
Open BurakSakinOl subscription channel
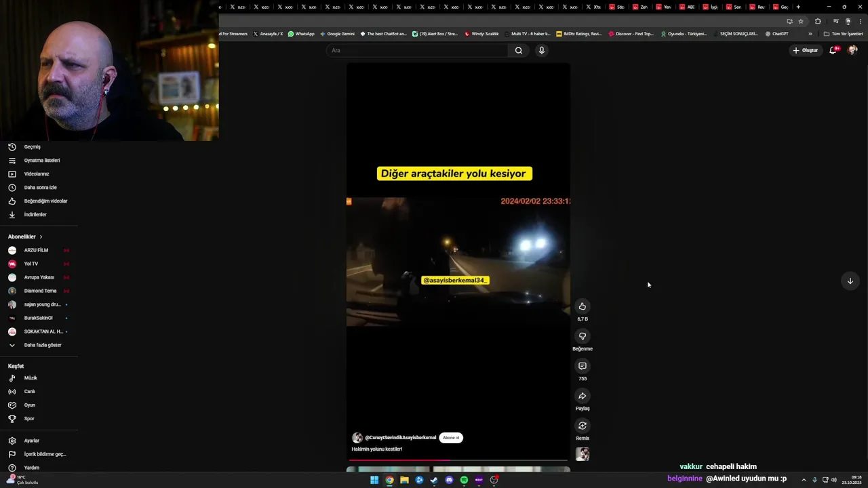(x=39, y=318)
